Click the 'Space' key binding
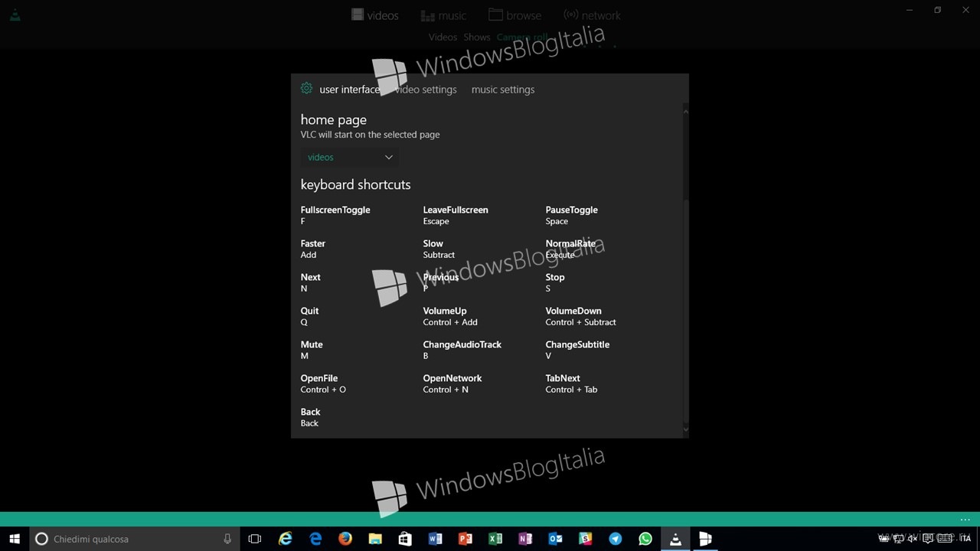 [557, 221]
